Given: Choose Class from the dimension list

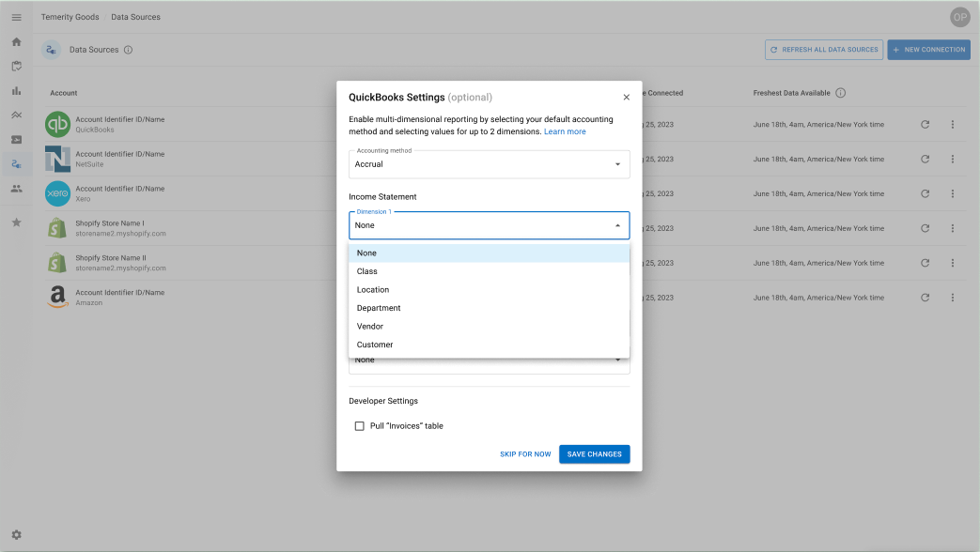Looking at the screenshot, I should 367,271.
